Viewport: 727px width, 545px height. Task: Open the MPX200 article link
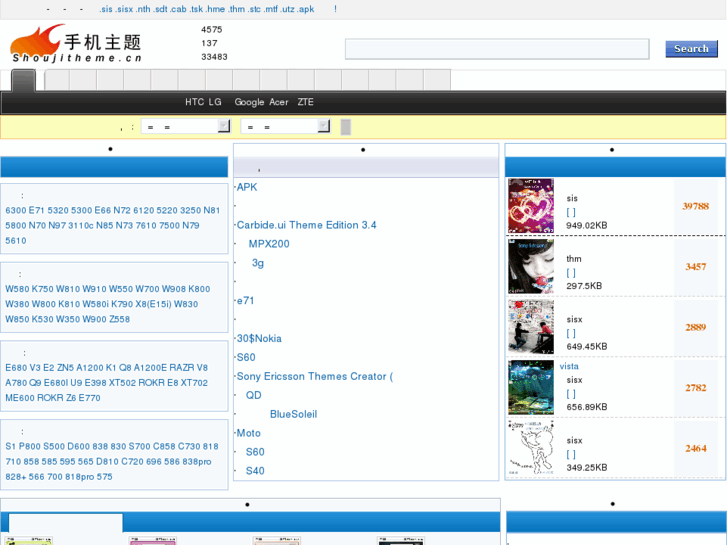click(x=269, y=244)
